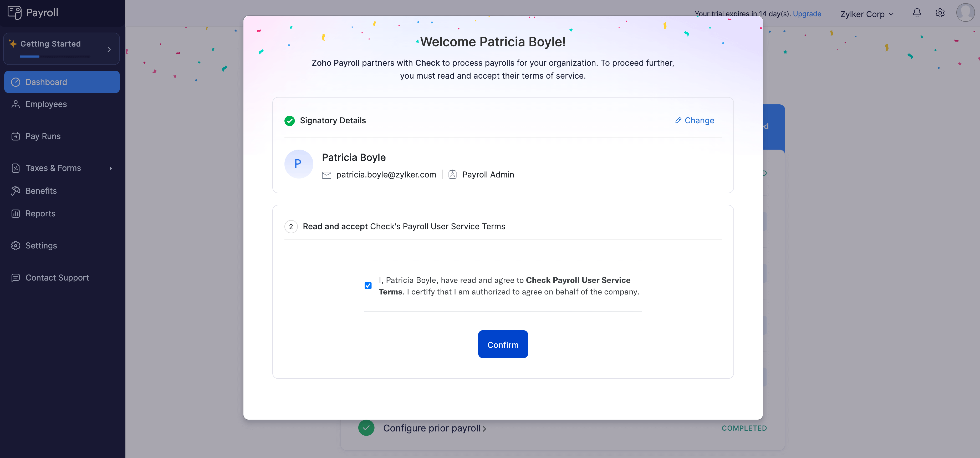Go to Settings in the sidebar

[x=41, y=246]
